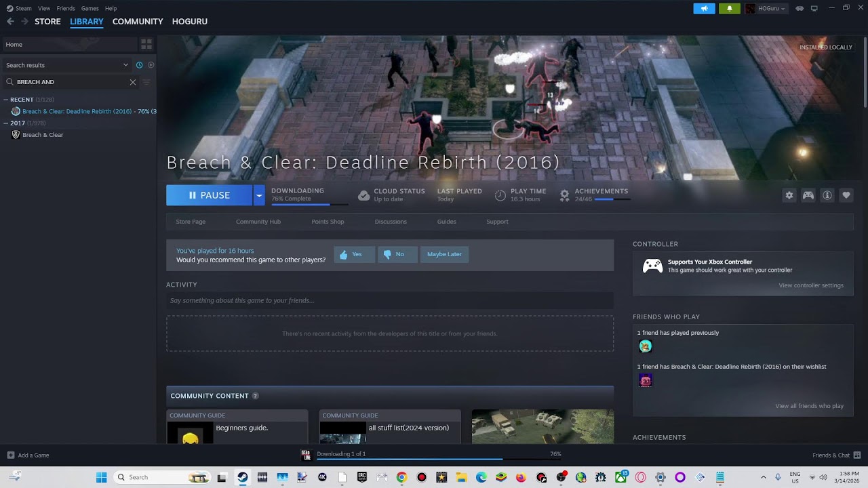Go forward using the right arrow

click(24, 22)
